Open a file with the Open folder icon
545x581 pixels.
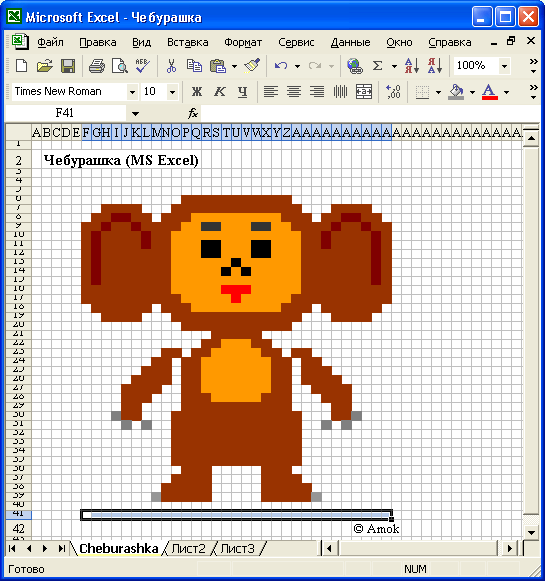pos(44,66)
